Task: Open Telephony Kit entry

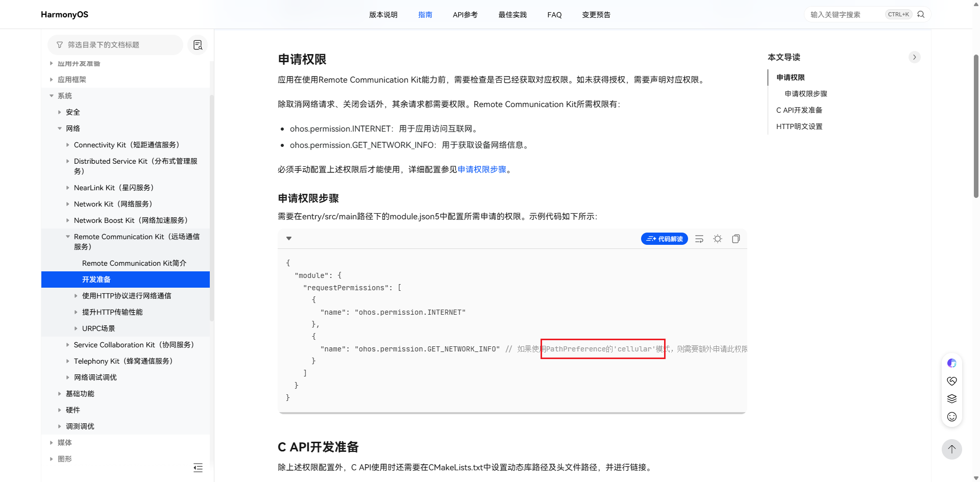Action: (126, 361)
